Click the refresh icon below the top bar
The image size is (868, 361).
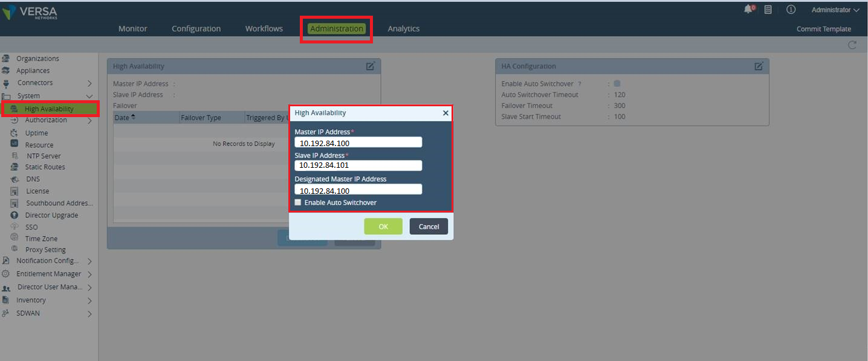(x=852, y=45)
